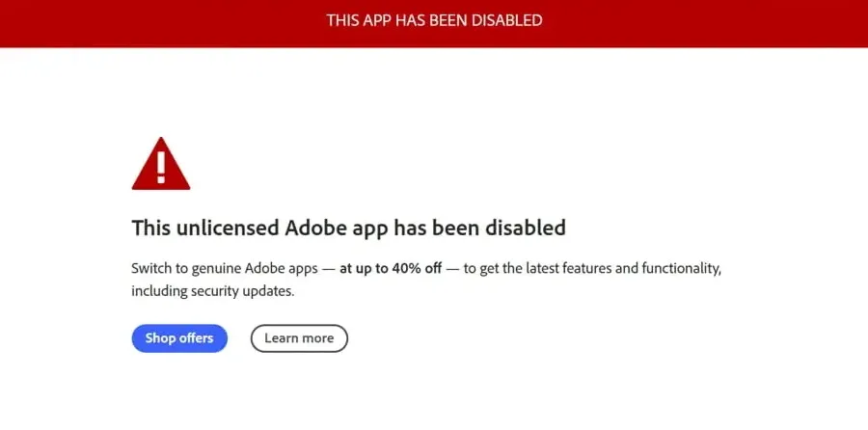
Task: Open the Learn more link
Action: click(x=299, y=338)
